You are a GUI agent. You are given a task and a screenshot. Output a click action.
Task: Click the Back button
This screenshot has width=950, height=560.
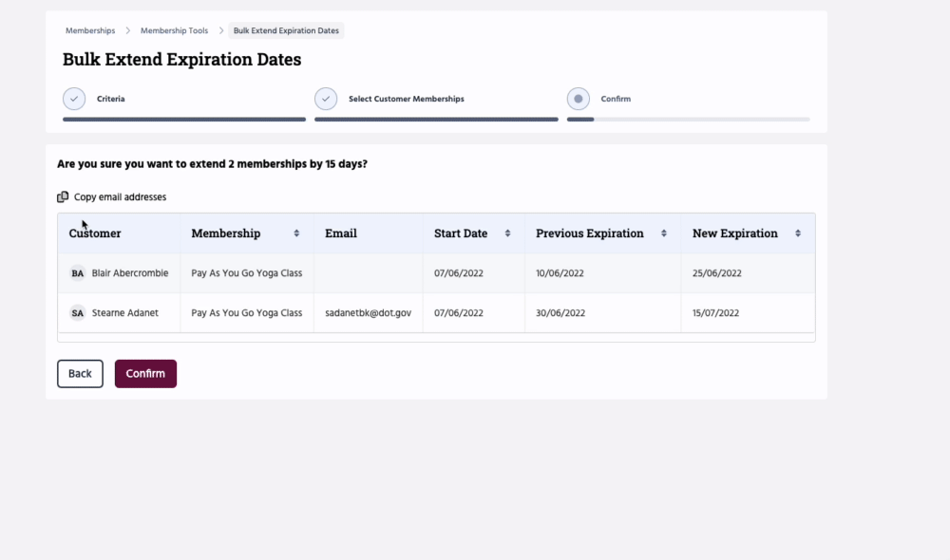click(x=80, y=374)
